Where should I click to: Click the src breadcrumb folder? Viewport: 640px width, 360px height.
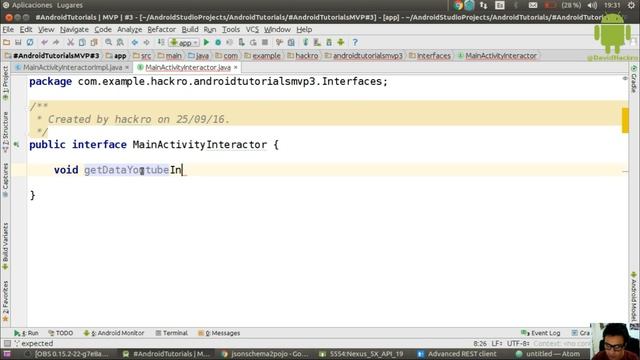(142, 56)
